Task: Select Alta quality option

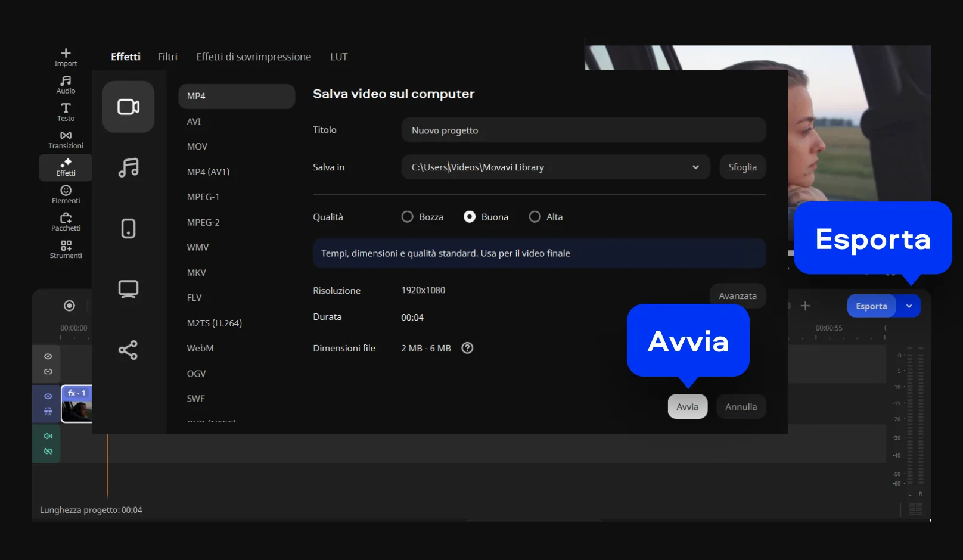Action: point(535,217)
